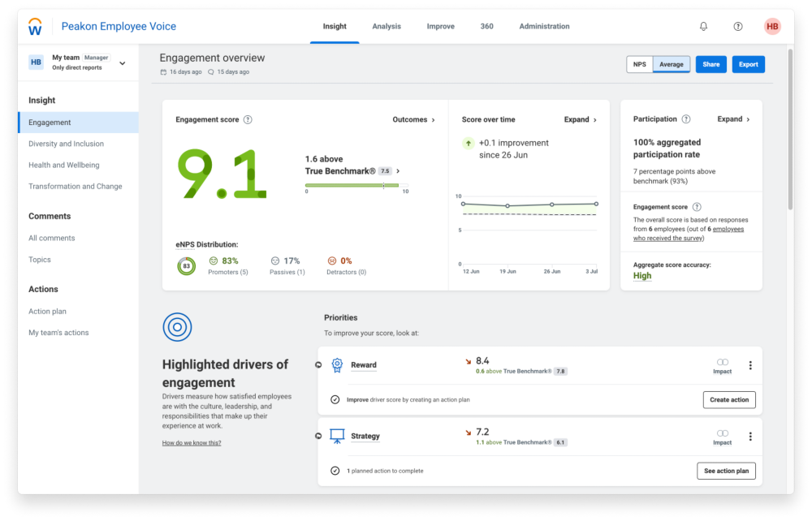The image size is (812, 521).
Task: Open Health and Wellbeing in sidebar
Action: (x=63, y=165)
